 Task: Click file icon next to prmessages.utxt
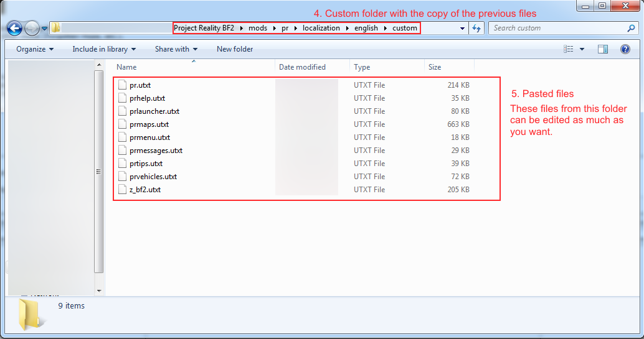pyautogui.click(x=122, y=151)
